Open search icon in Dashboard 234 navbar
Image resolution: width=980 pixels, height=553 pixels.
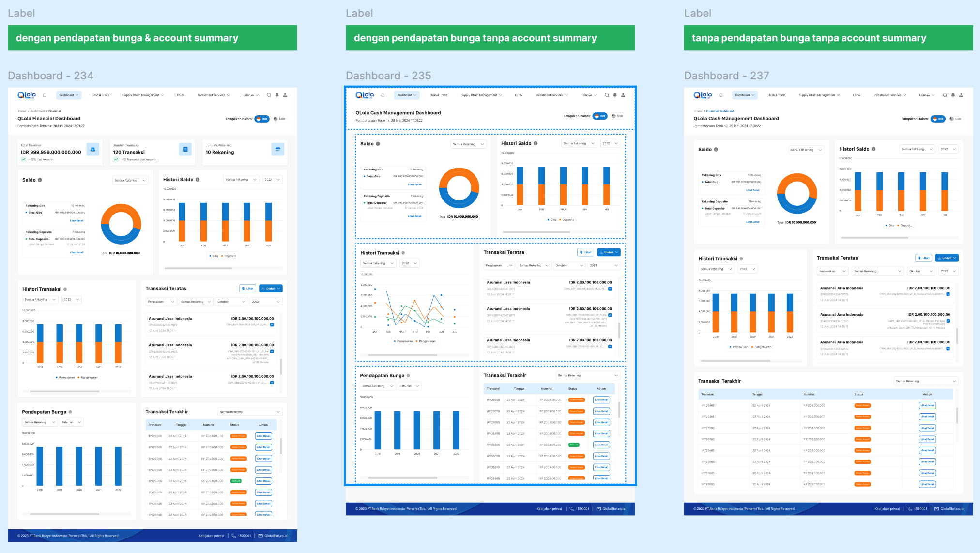[x=269, y=95]
